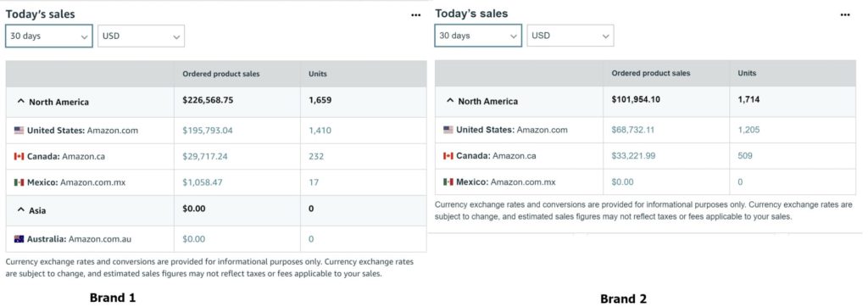Open $68,732.11 United States sales link
Viewport: 868px width, 307px height.
[633, 130]
